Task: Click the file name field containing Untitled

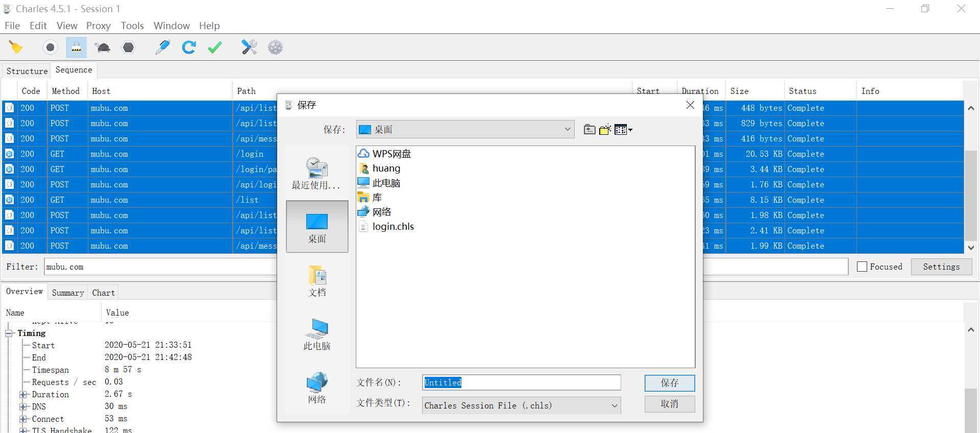Action: tap(521, 382)
